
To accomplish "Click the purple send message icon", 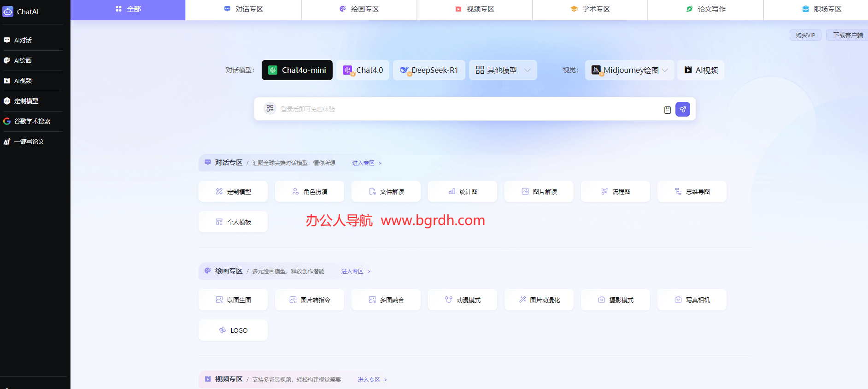I will tap(683, 109).
